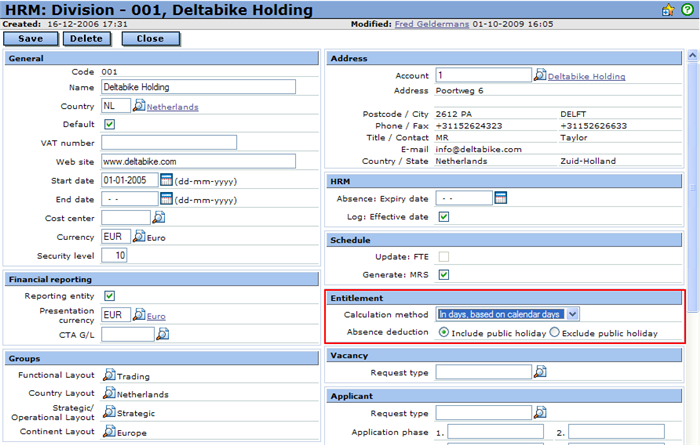Click address text Poortweg 6
This screenshot has height=445, width=700.
tap(459, 91)
